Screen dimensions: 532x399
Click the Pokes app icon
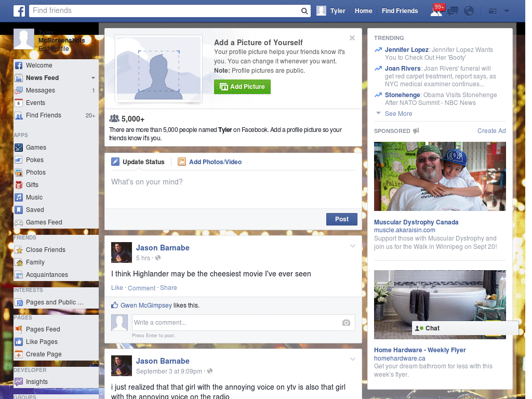coord(19,160)
